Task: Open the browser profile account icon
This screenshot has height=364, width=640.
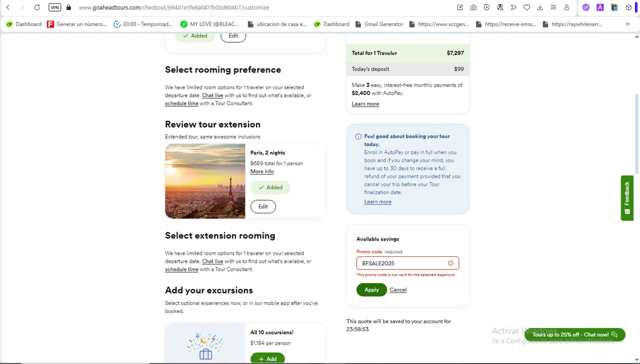Action: click(x=567, y=7)
